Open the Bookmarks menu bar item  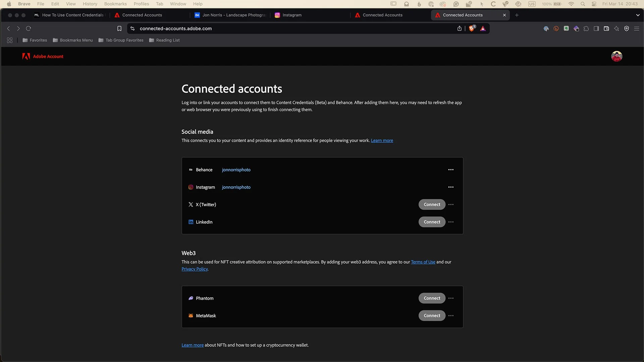click(x=115, y=4)
